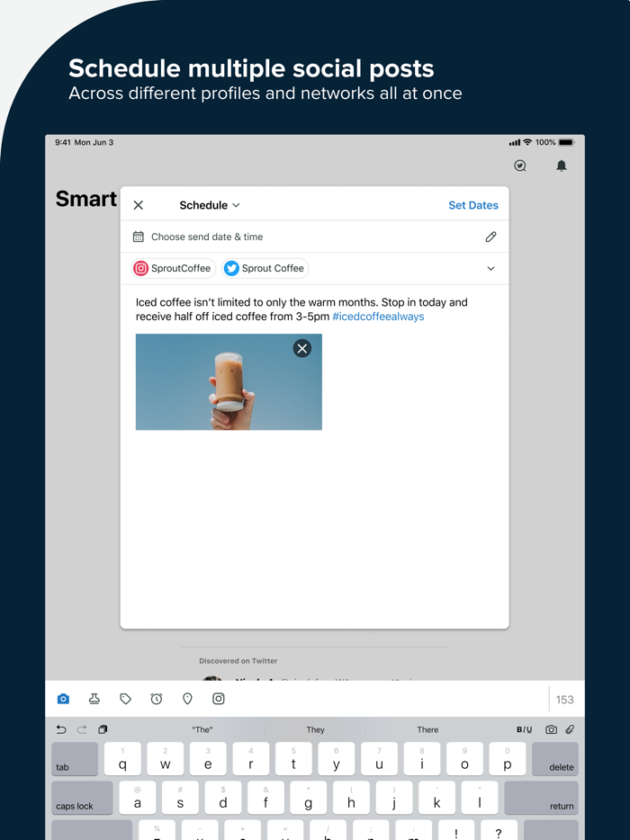Click the calendar icon beside send date

point(139,237)
